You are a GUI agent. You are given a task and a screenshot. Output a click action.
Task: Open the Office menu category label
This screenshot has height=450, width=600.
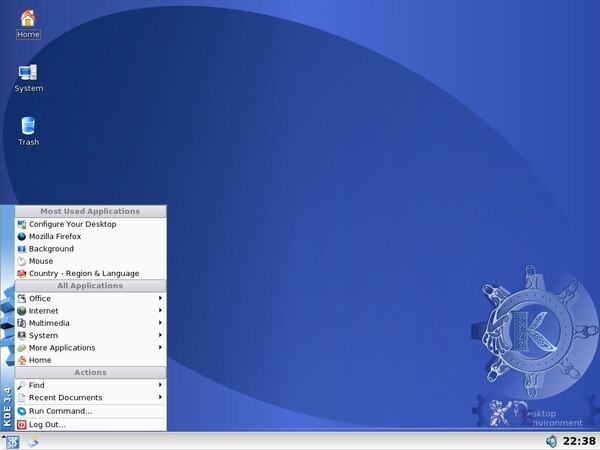40,298
